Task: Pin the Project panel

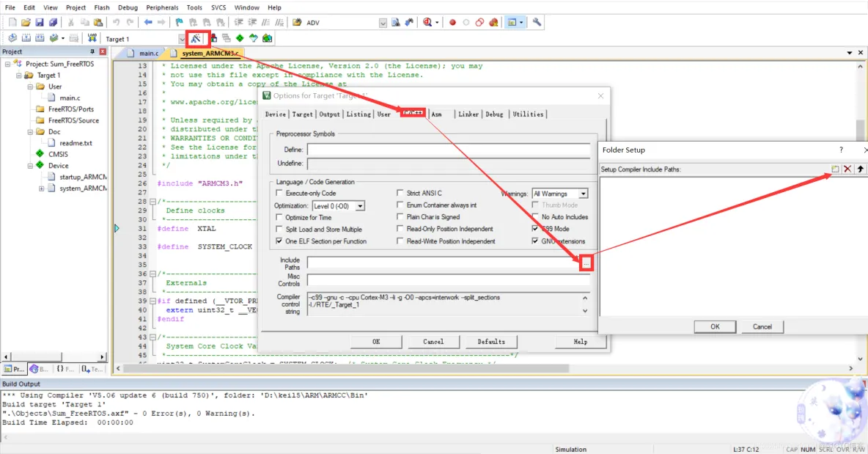Action: pos(92,51)
